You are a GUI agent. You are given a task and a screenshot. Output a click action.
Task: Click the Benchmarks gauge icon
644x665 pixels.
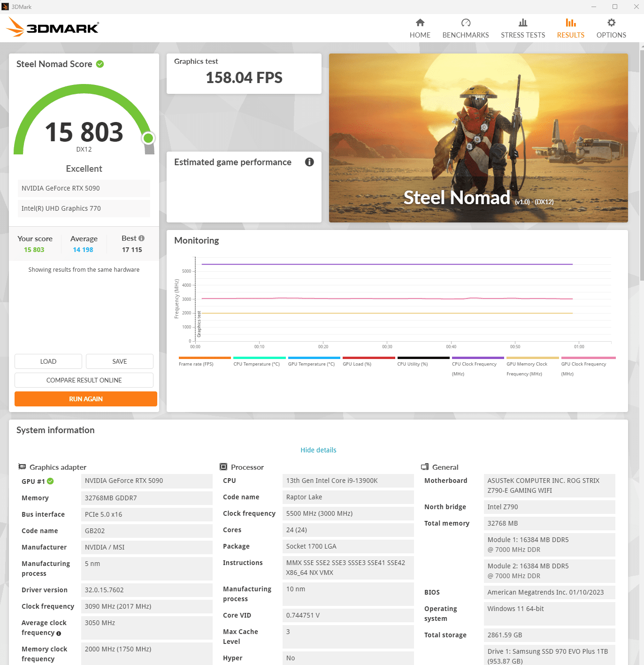click(x=466, y=23)
